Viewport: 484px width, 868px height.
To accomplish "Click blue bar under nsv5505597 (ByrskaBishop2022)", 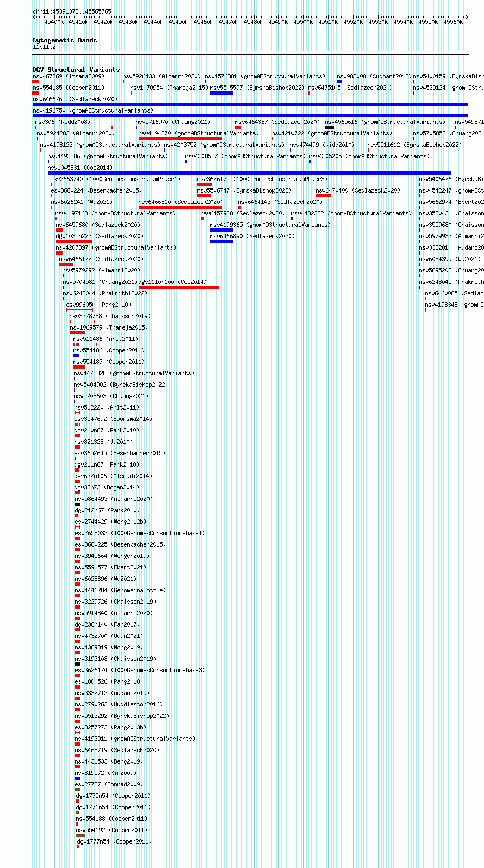I will (222, 93).
